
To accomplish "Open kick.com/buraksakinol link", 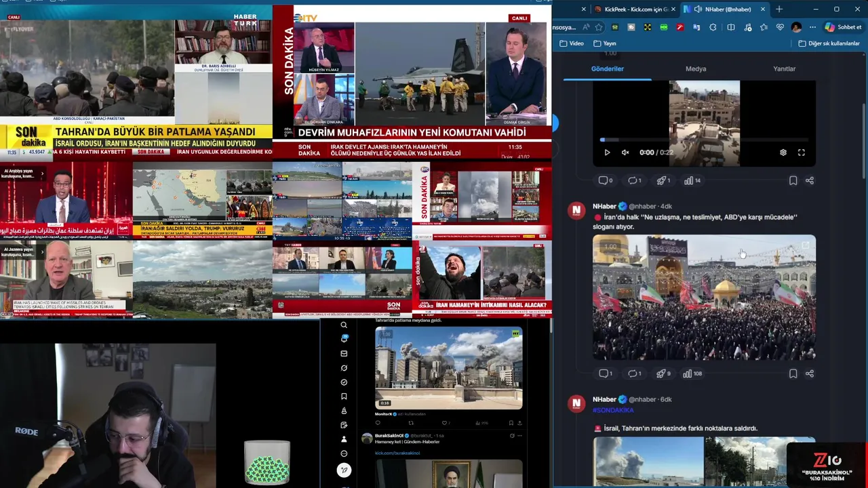I will click(x=397, y=453).
